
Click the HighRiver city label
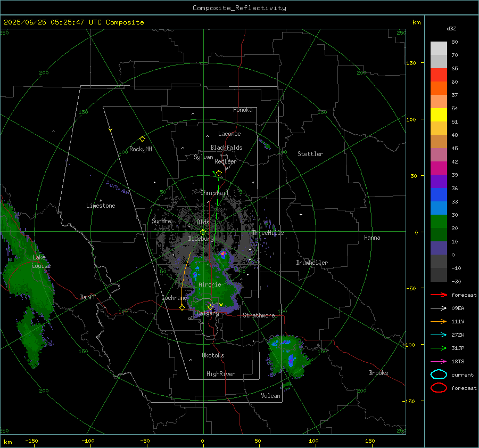coord(221,374)
